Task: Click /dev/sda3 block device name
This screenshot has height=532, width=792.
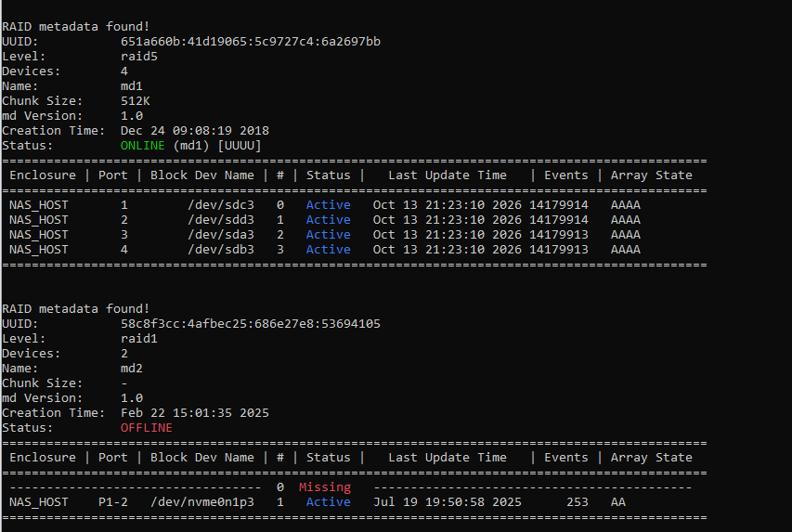Action: (x=221, y=234)
